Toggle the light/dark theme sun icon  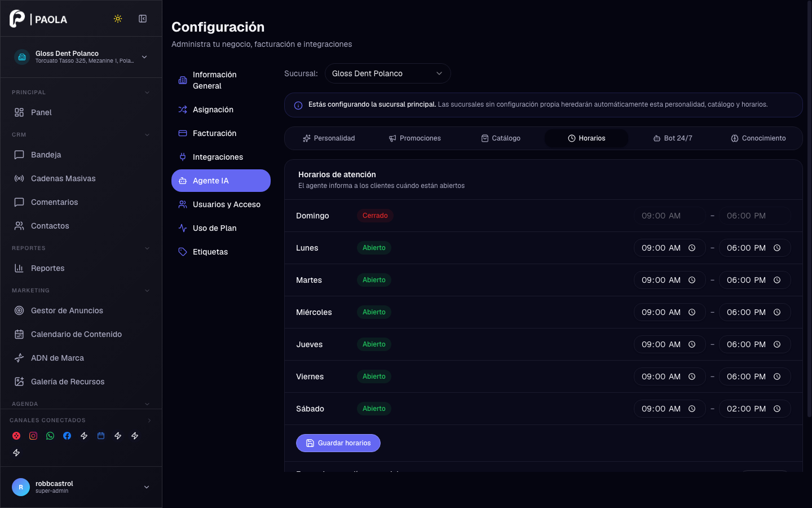coord(118,19)
